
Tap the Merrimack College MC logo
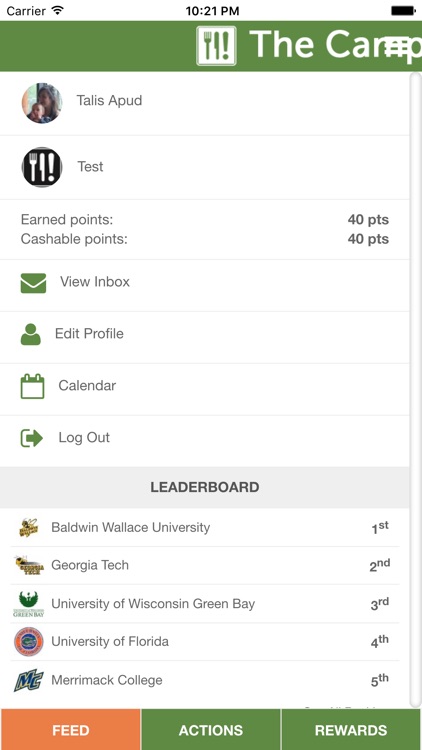pyautogui.click(x=29, y=681)
